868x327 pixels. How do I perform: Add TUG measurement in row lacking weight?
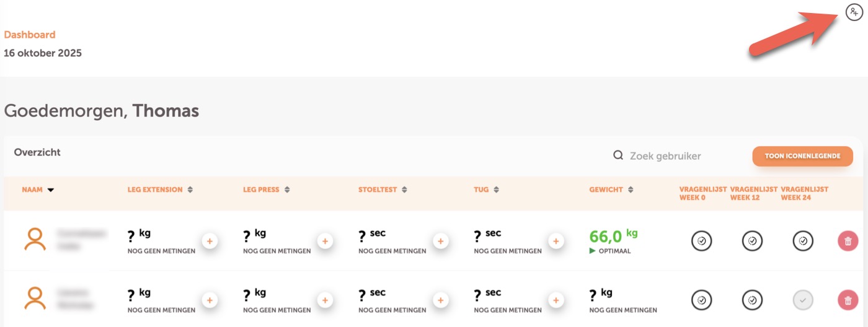pos(556,300)
